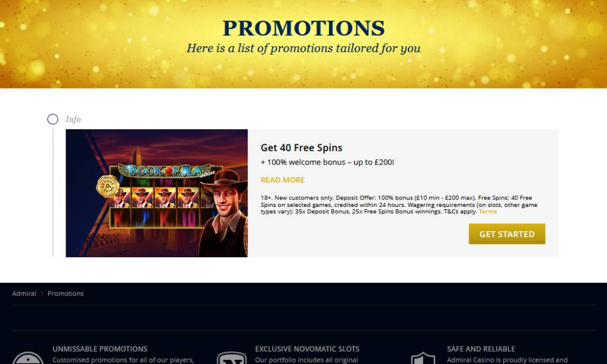This screenshot has width=607, height=364.
Task: Open the Book of Ra promotion image
Action: click(157, 193)
